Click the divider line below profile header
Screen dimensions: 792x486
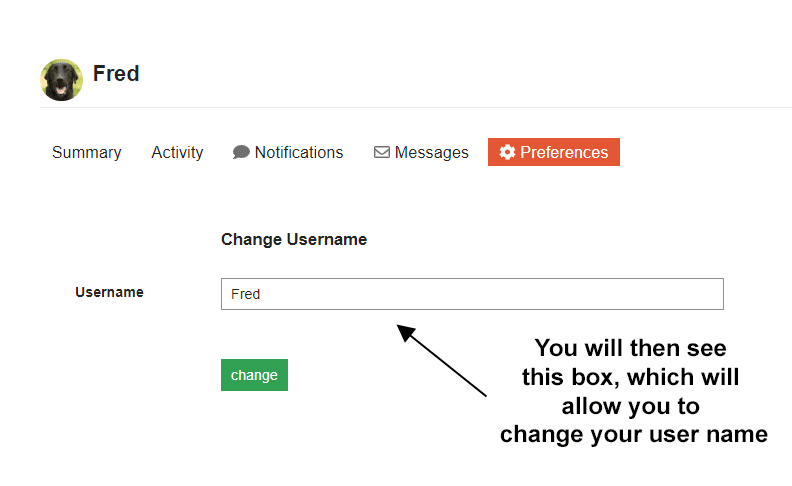point(415,107)
